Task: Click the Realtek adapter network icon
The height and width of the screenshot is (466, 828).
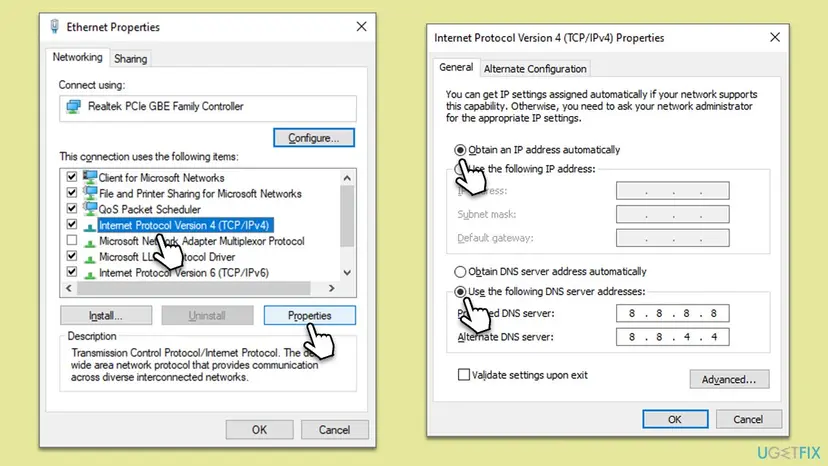Action: (73, 107)
